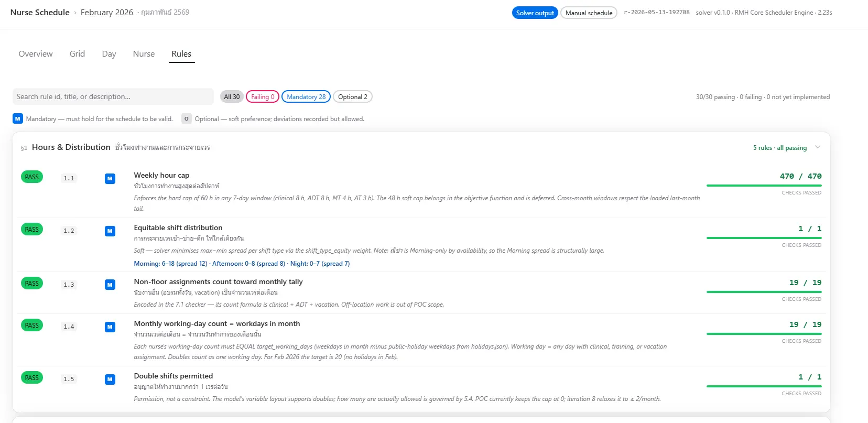Switch to Manual schedule view

click(x=589, y=13)
